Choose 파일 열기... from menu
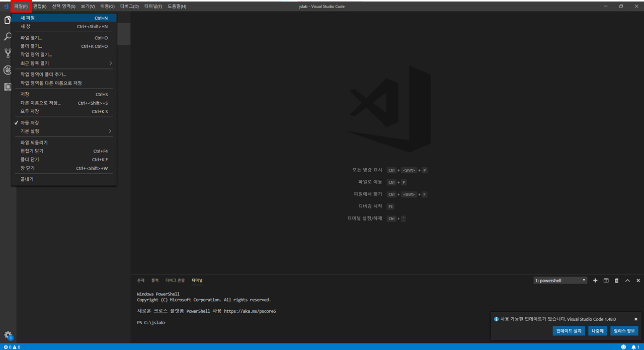Image resolution: width=644 pixels, height=350 pixels. point(64,38)
